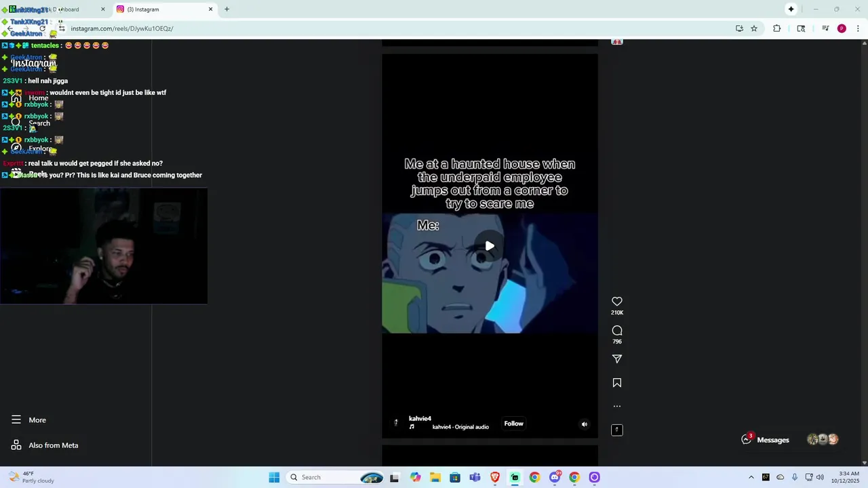Open the kahvie4 profile name

click(420, 418)
